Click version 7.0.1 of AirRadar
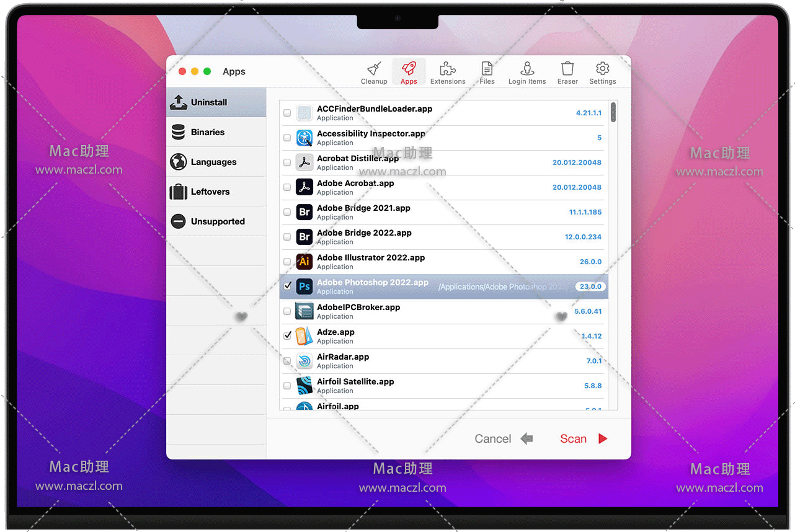 (594, 361)
